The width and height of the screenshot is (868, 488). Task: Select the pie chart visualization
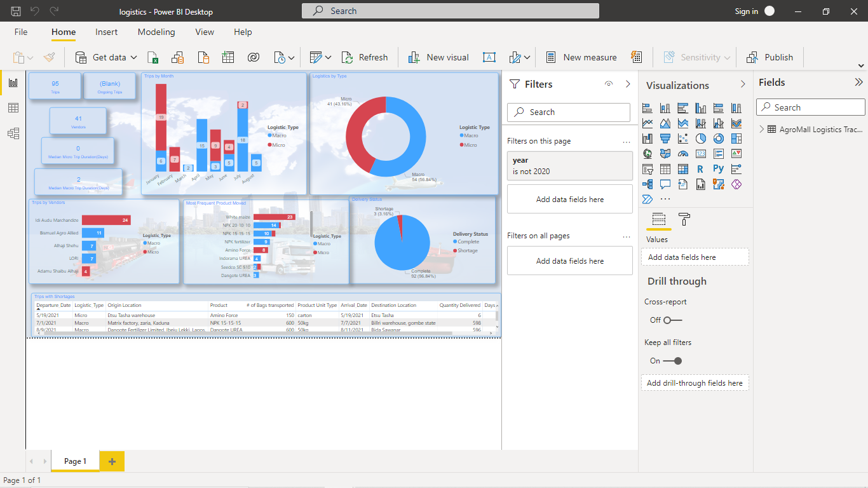coord(700,138)
